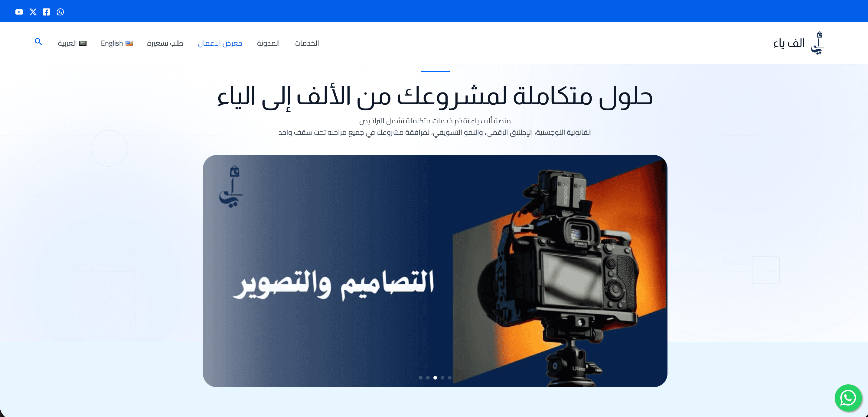Viewport: 868px width, 417px height.
Task: Jump to the last carousel slide dot
Action: (x=450, y=378)
